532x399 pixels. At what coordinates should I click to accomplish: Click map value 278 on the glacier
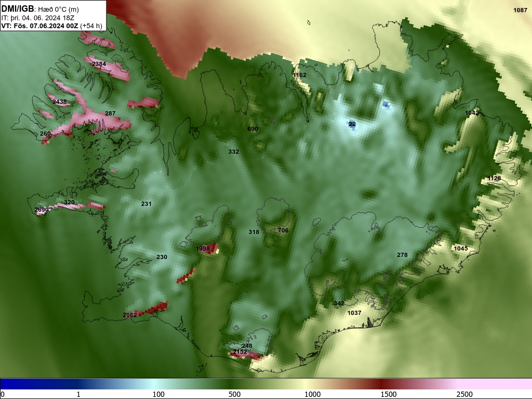click(x=402, y=255)
